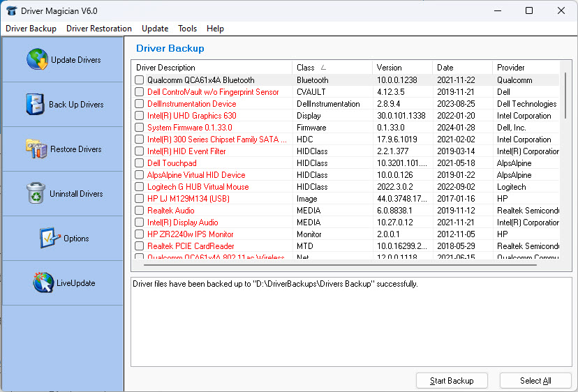Sort by the Date column header

click(462, 68)
